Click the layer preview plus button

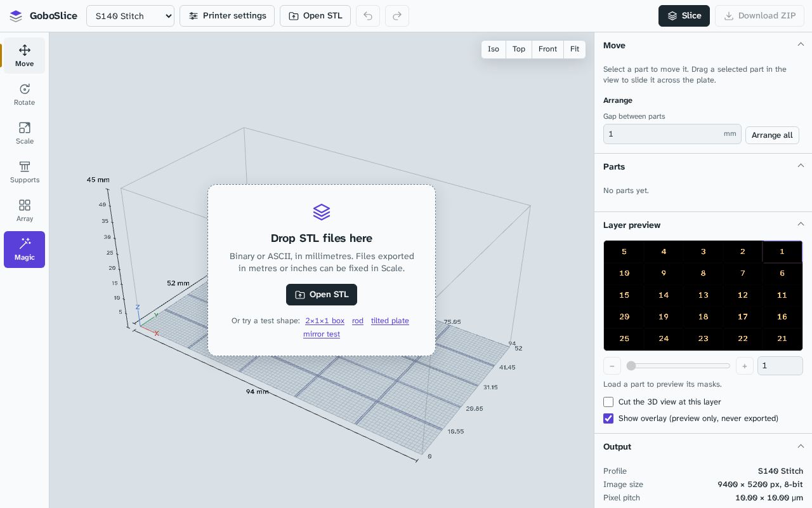(x=744, y=366)
